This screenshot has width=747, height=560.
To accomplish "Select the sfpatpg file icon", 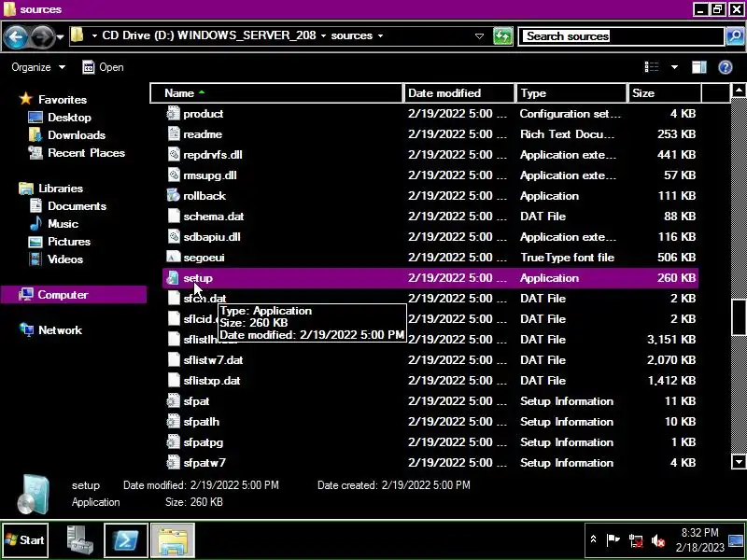I will click(174, 441).
